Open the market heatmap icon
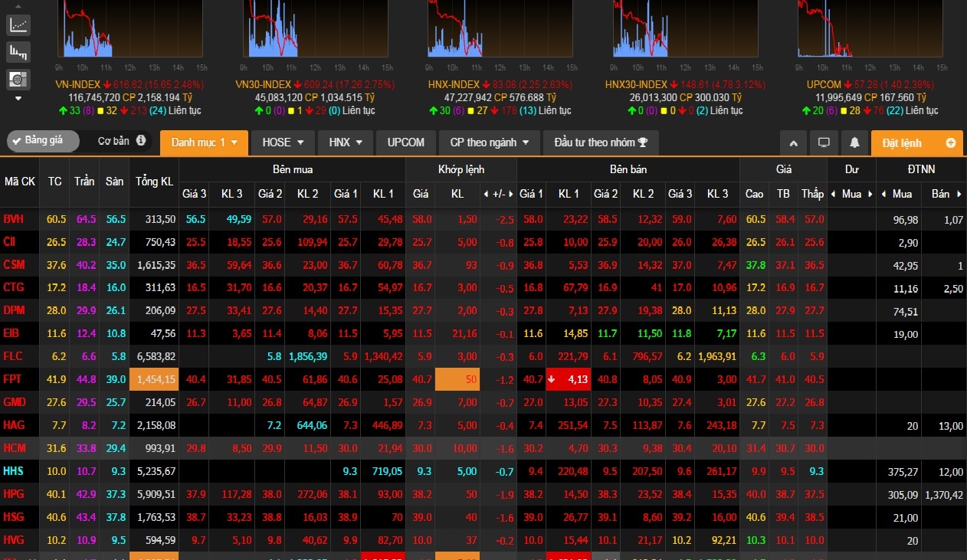Screen dimensions: 967x560 18,78
